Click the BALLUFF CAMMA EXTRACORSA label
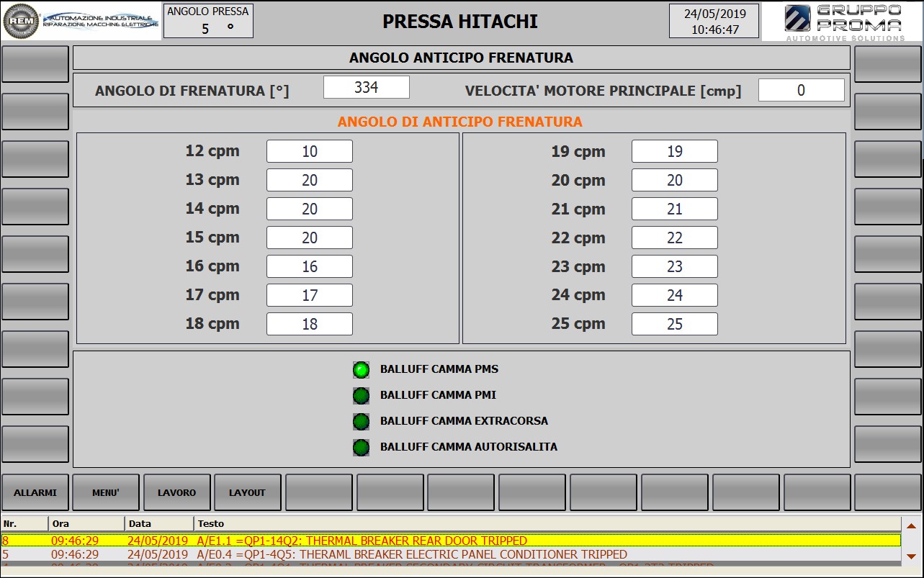Viewport: 924px width, 578px height. (464, 421)
